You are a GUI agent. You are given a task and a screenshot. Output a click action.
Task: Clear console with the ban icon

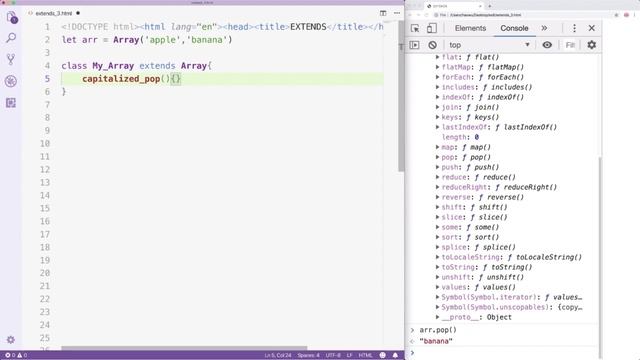[x=433, y=45]
